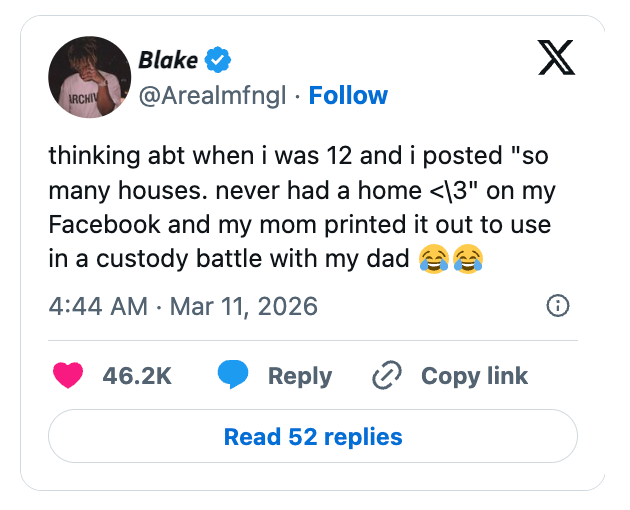Open Blake's profile picture

tap(90, 77)
